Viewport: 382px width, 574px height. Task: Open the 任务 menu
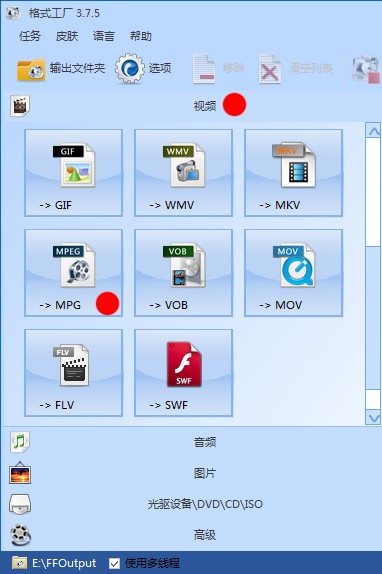pos(30,36)
